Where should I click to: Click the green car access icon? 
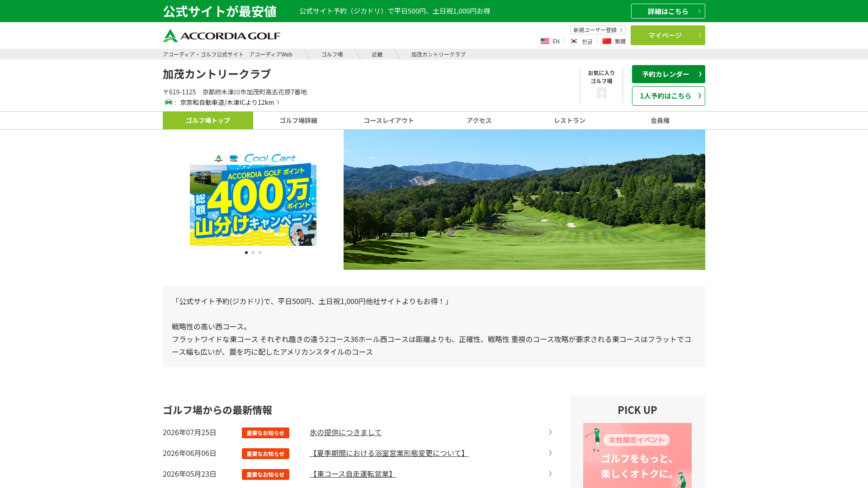coord(169,102)
